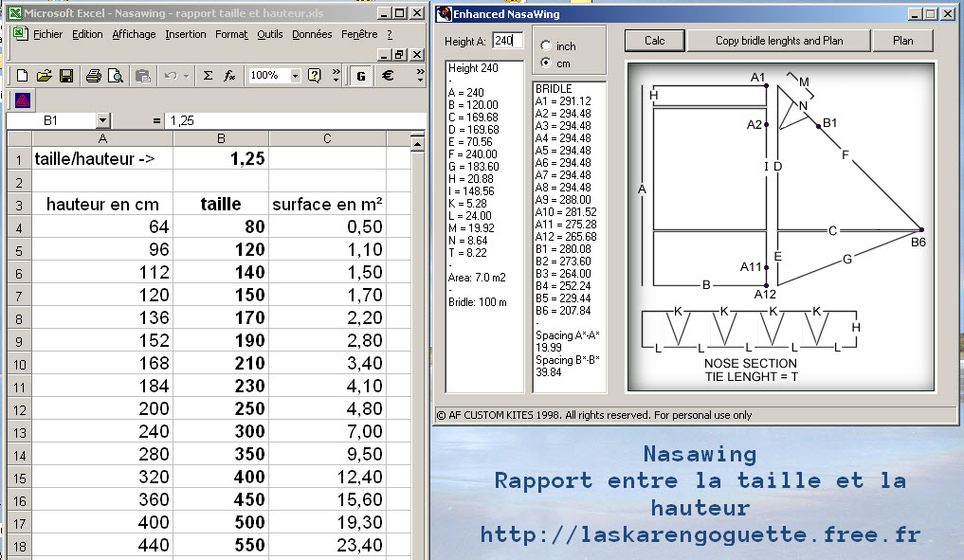Open the ? help menu
The image size is (964, 560).
tap(390, 34)
